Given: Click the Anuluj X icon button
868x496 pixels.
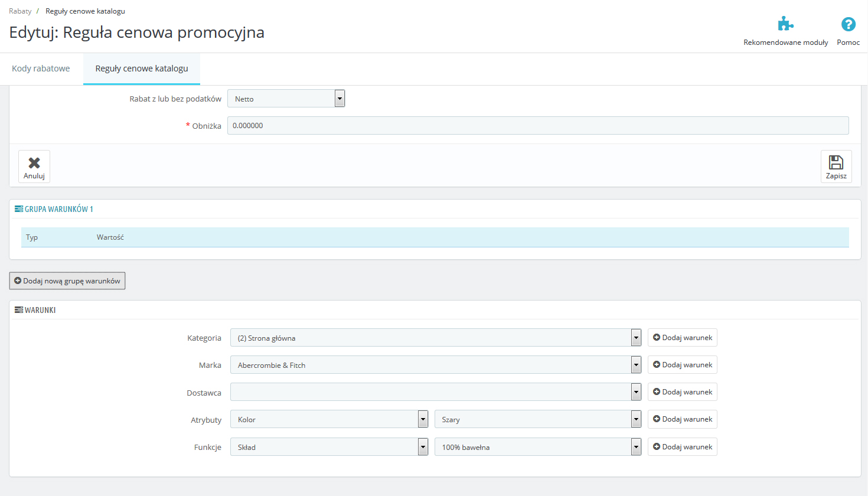Looking at the screenshot, I should coord(34,163).
